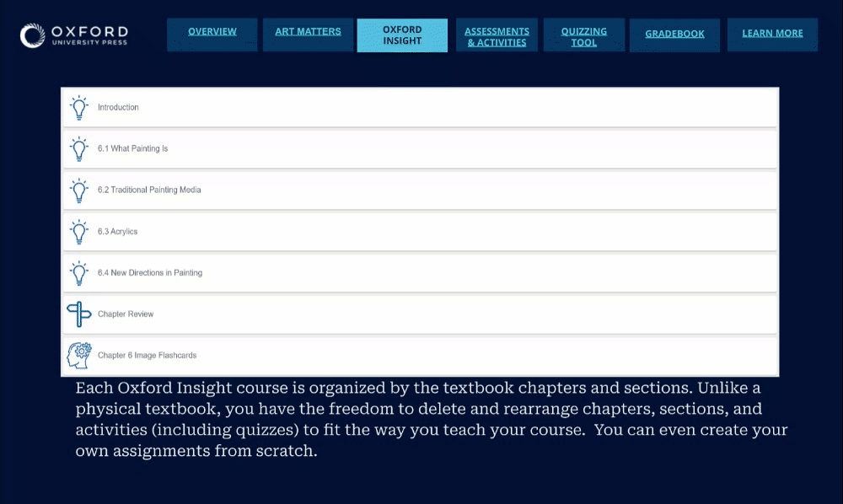Click the head-with-gears icon for Image Flashcards

click(x=78, y=355)
